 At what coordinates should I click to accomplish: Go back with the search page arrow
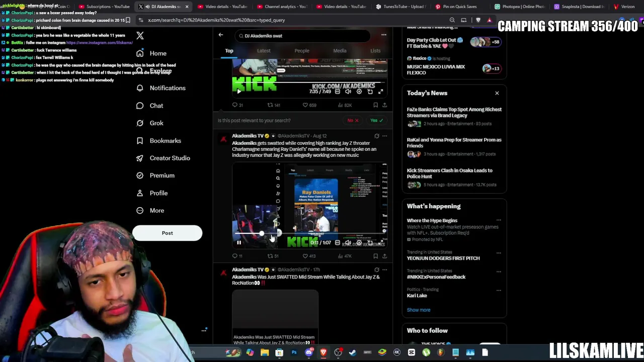pyautogui.click(x=220, y=35)
